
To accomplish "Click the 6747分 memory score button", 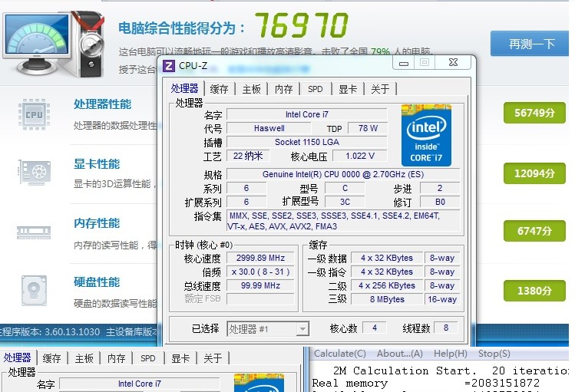I will 534,231.
